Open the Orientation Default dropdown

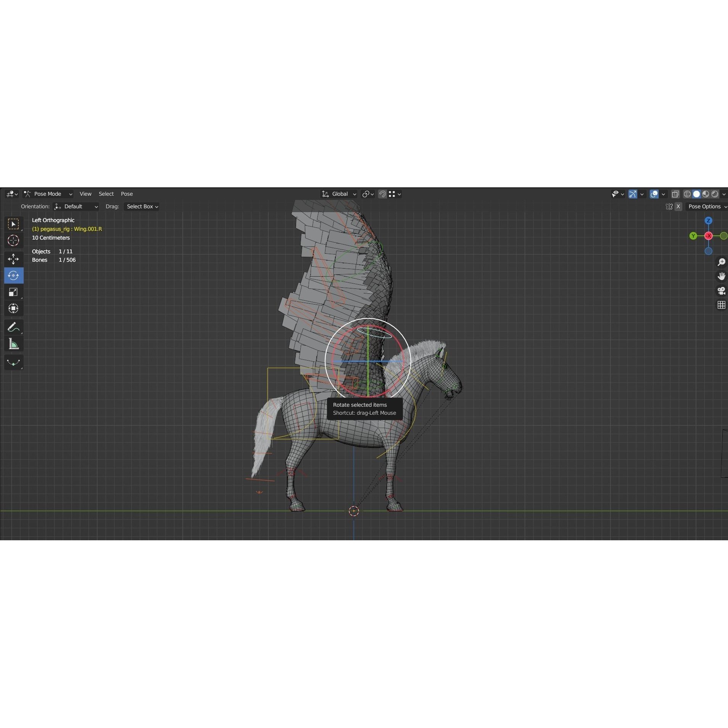[x=76, y=206]
